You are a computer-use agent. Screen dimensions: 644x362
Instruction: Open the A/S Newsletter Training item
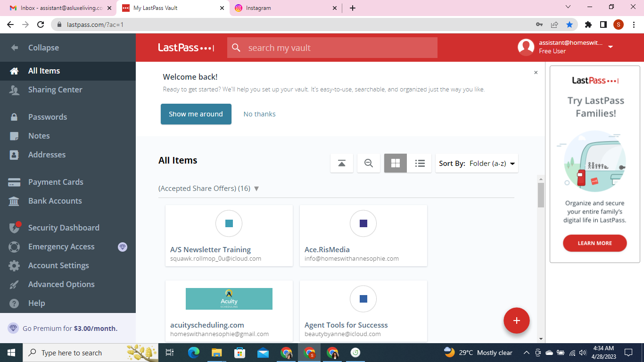click(229, 236)
